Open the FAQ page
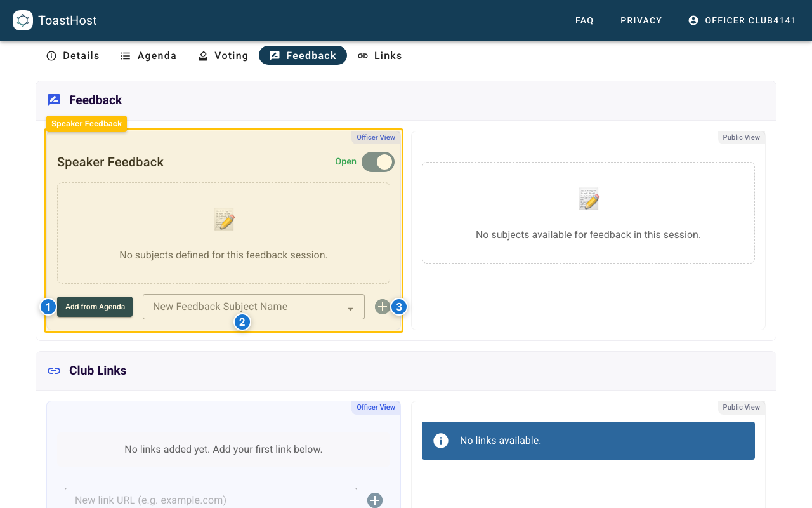 pyautogui.click(x=584, y=20)
